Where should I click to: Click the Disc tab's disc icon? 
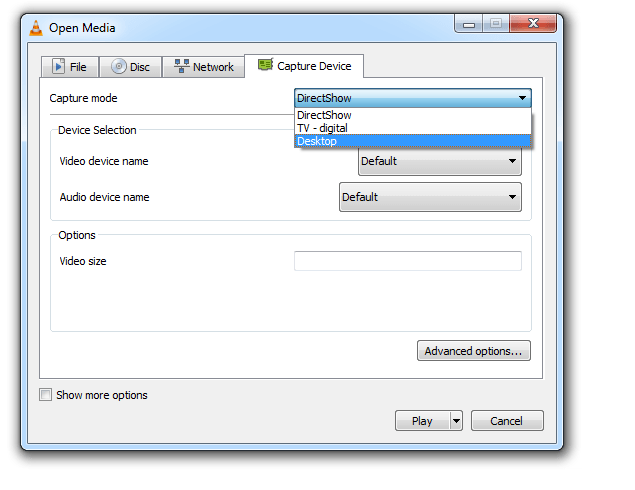(x=119, y=67)
